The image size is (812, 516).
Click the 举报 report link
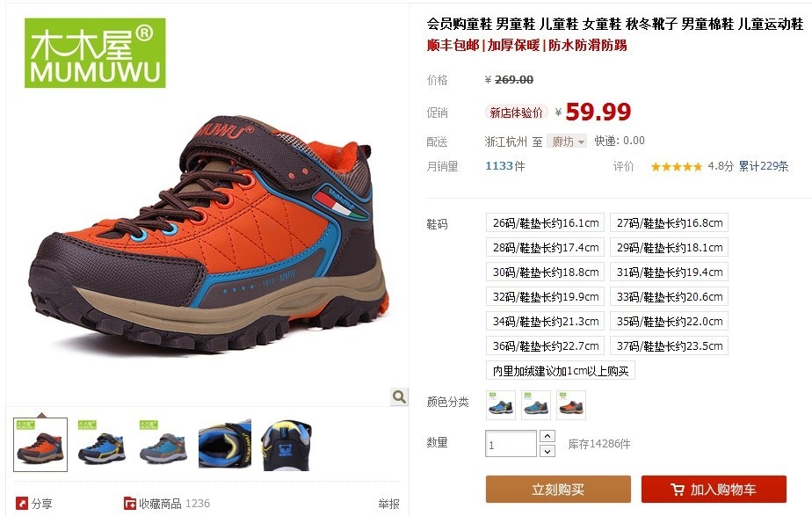click(x=388, y=504)
